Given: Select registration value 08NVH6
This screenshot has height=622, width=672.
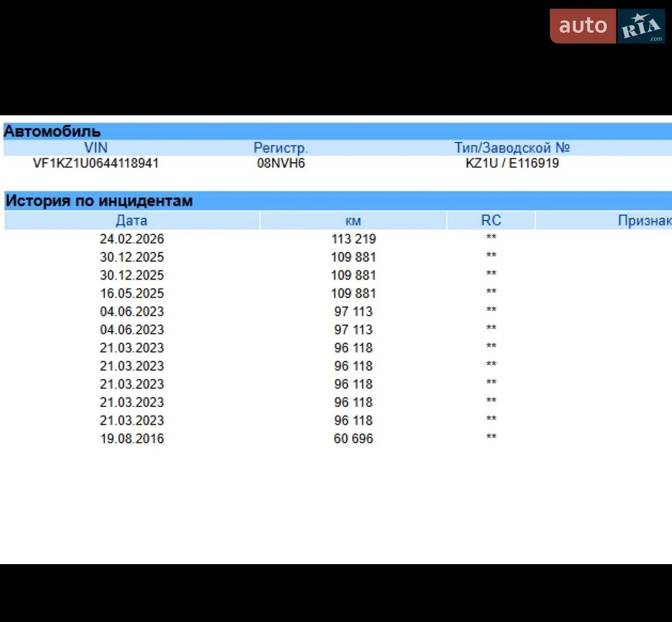Looking at the screenshot, I should pyautogui.click(x=281, y=163).
